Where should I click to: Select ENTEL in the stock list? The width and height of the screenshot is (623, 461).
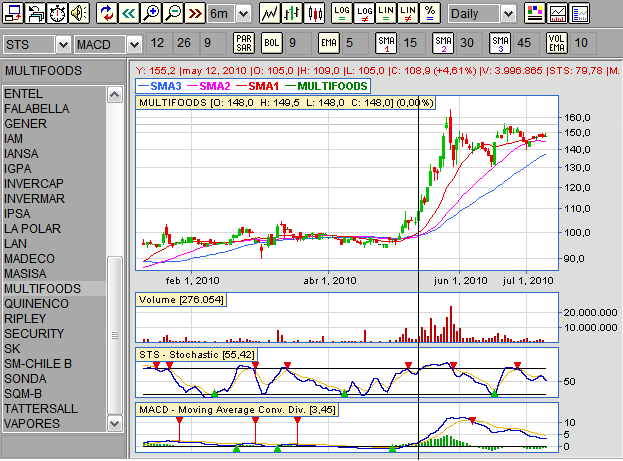[x=54, y=94]
